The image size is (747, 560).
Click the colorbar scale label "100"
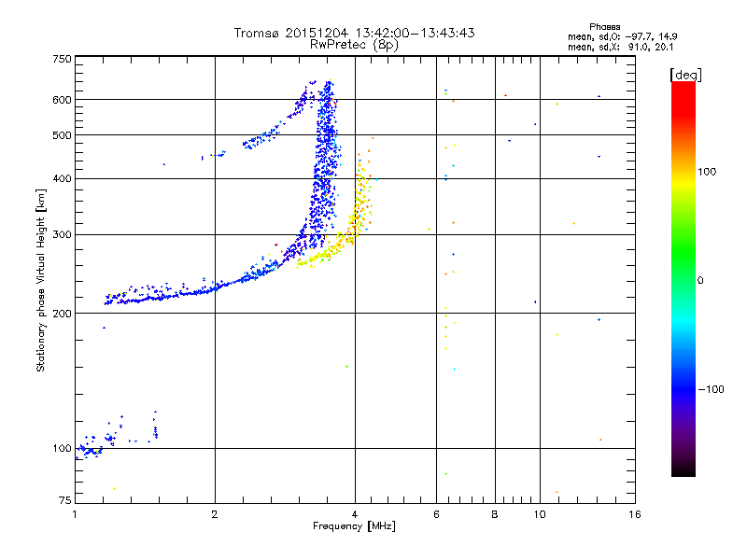pos(707,172)
